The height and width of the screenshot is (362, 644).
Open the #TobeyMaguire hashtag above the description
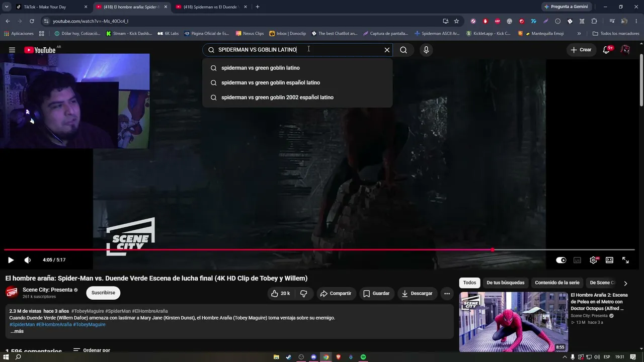[88, 311]
